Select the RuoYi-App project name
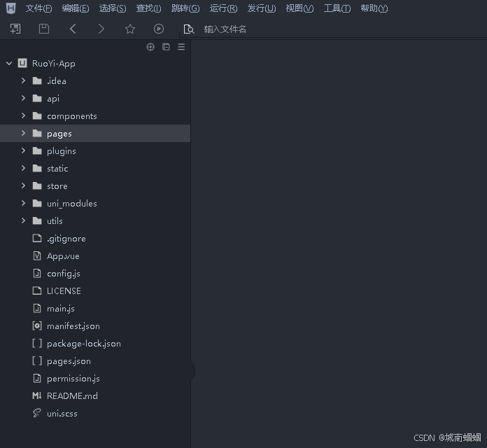Image resolution: width=487 pixels, height=448 pixels. click(53, 64)
